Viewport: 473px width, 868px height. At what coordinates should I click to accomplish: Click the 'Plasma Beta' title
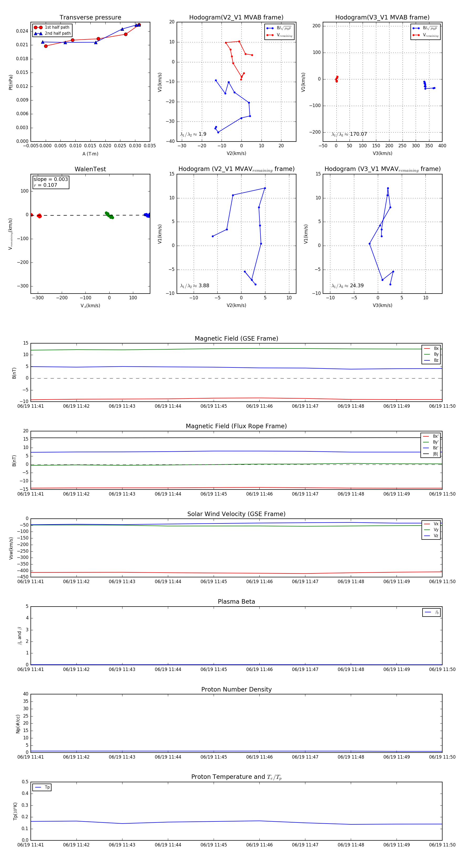click(x=236, y=602)
